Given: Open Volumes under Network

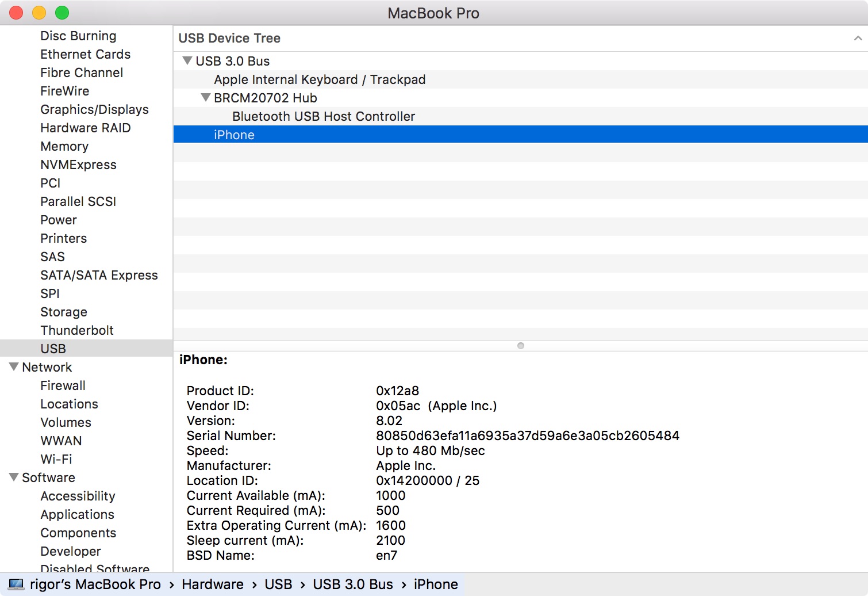Looking at the screenshot, I should pos(66,422).
